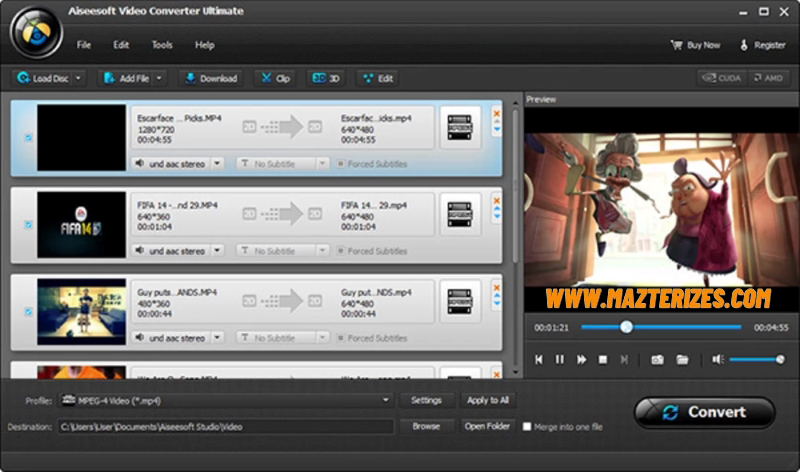The image size is (800, 472).
Task: Enable Forced Subtitles for Escarface video
Action: [x=340, y=164]
